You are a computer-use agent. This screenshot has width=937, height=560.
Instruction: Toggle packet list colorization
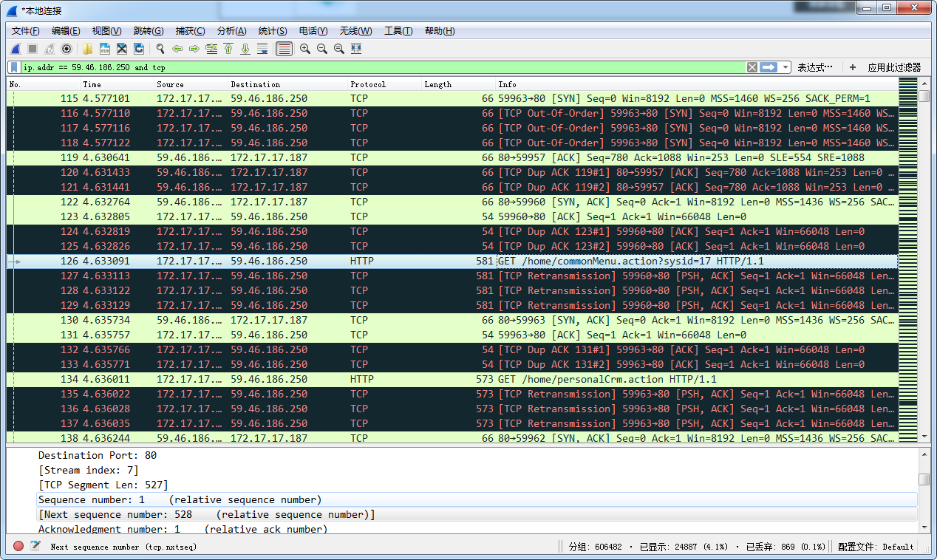[284, 49]
